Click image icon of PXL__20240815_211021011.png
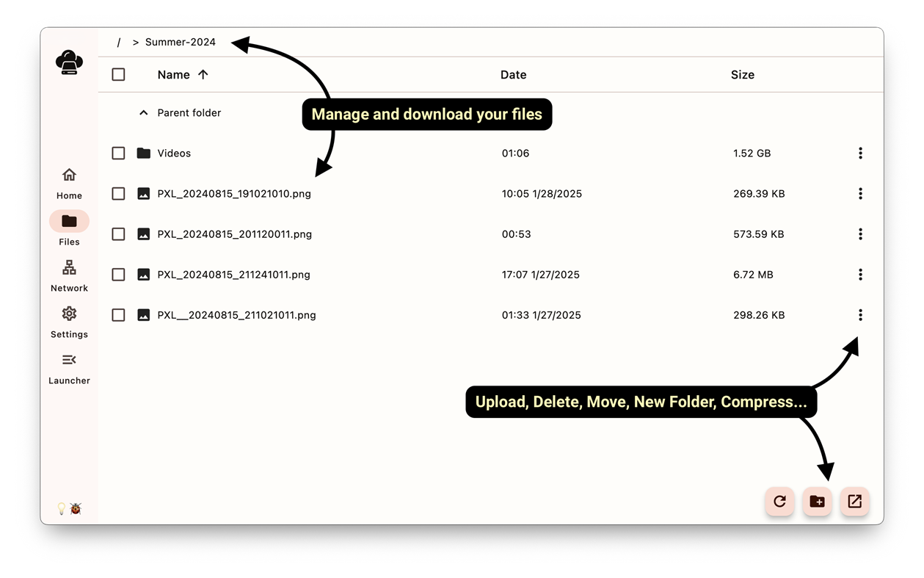Viewport: 924px width, 578px height. 144,315
